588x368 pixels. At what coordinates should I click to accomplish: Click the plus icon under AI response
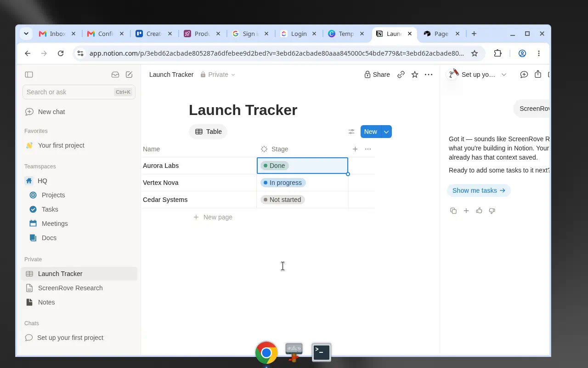[466, 211]
